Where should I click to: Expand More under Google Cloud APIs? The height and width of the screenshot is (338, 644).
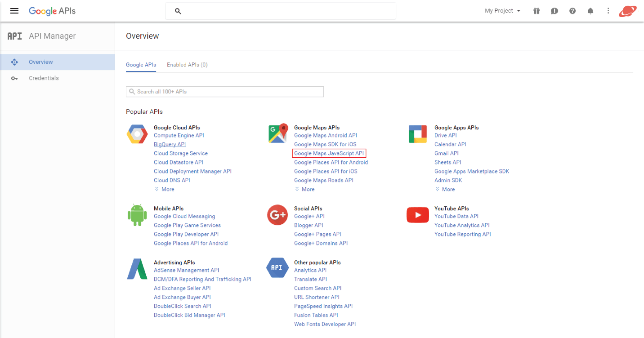pos(165,189)
